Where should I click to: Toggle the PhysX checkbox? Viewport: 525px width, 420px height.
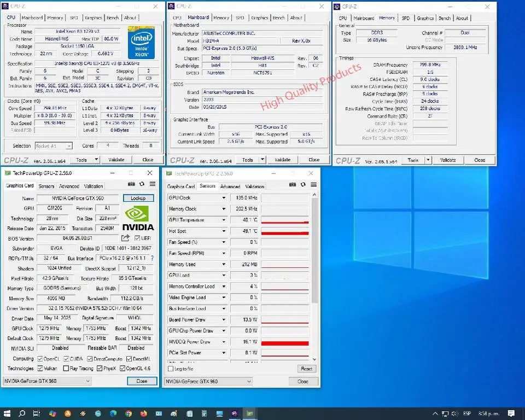pos(100,369)
